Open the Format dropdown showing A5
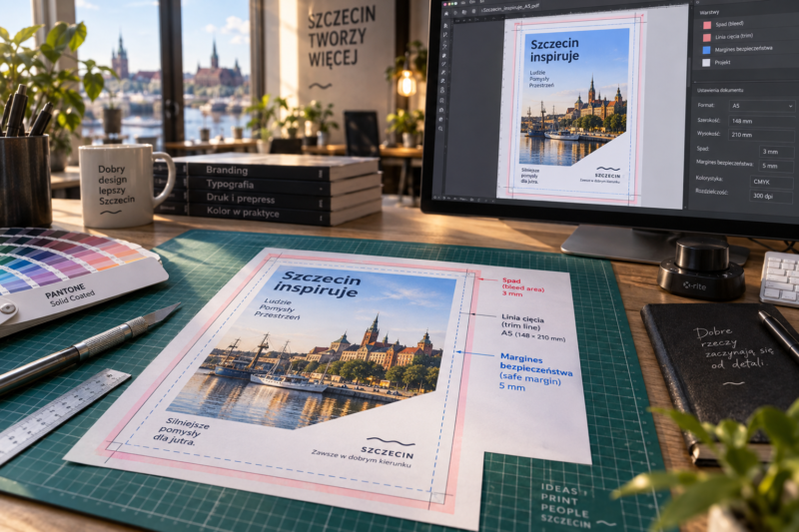 761,106
